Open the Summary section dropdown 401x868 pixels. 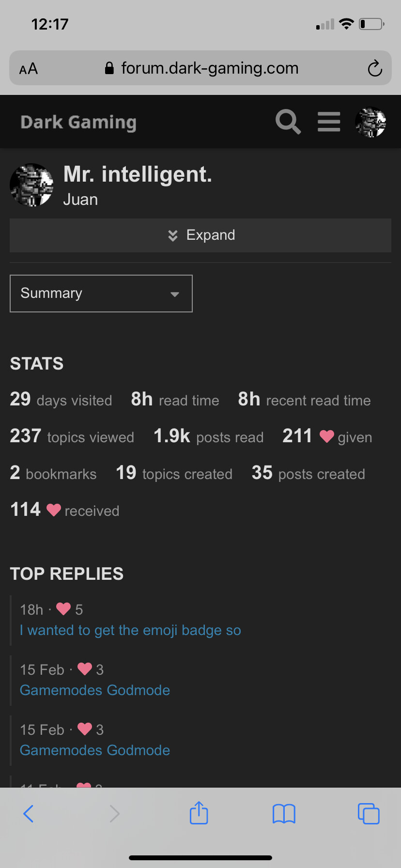pyautogui.click(x=101, y=294)
